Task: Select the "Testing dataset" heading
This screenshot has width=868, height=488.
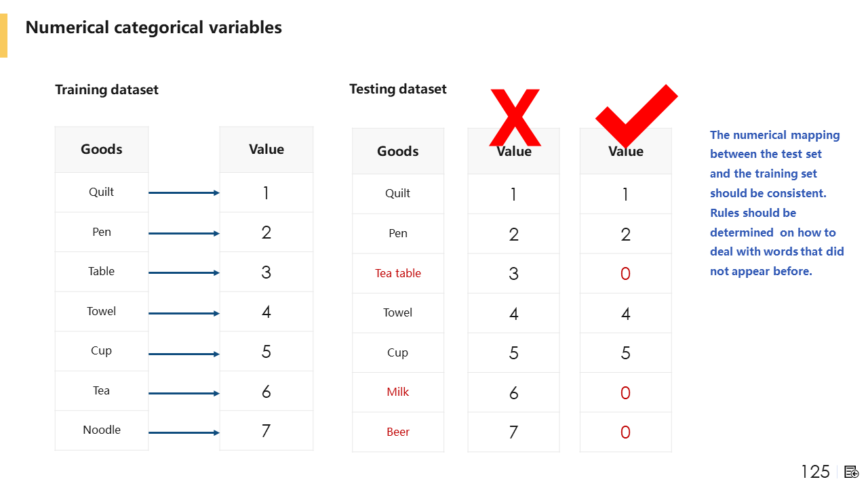Action: 398,89
